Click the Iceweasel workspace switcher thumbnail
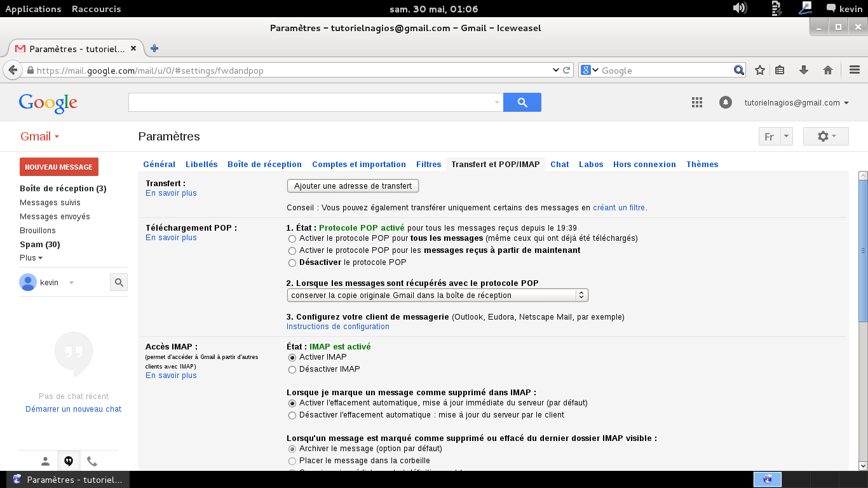Screen dimensions: 868x488 pos(768,479)
